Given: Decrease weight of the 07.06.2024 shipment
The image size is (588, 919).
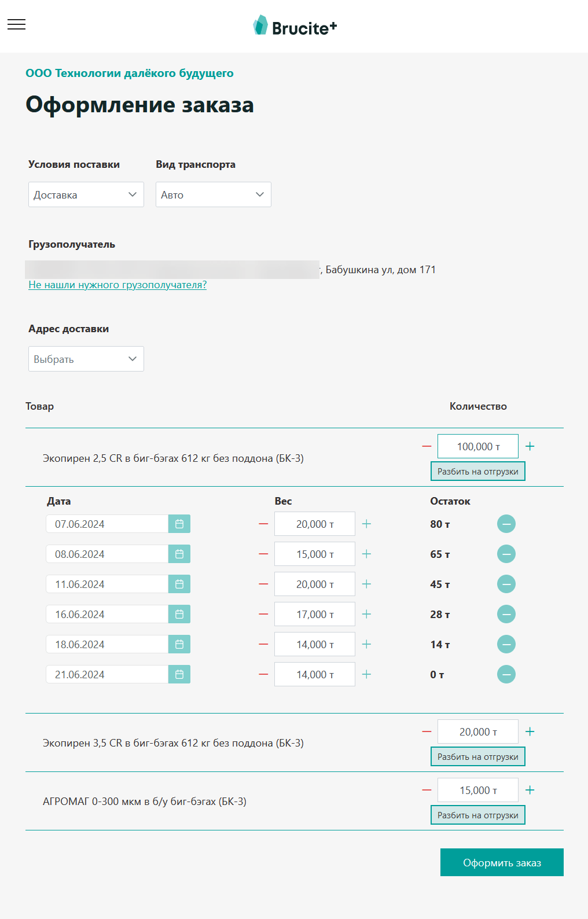Looking at the screenshot, I should coord(263,524).
